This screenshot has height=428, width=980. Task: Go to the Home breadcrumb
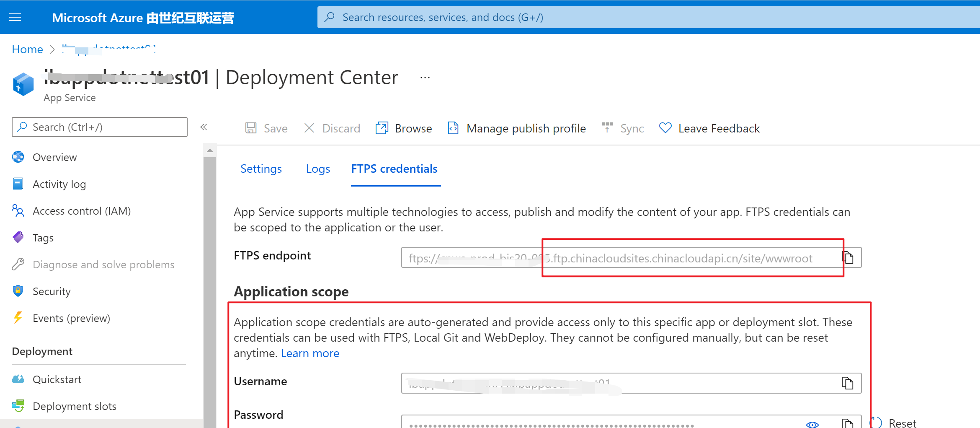tap(27, 49)
